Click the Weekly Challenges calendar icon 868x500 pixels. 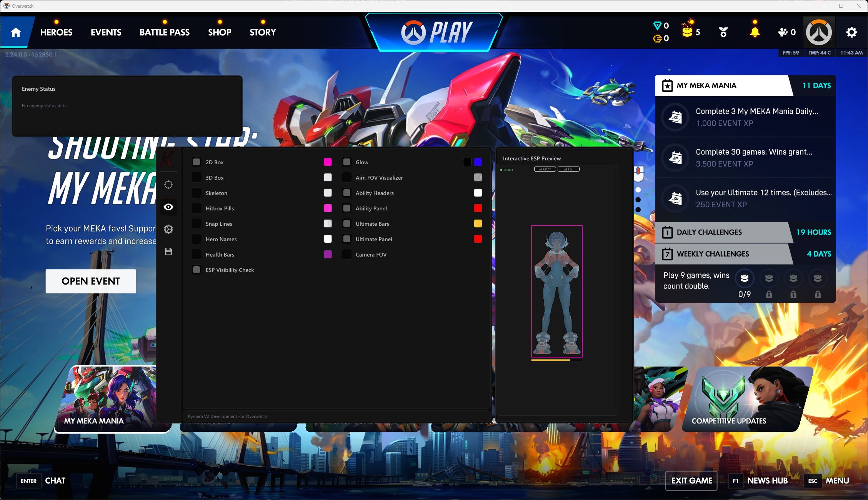tap(667, 254)
